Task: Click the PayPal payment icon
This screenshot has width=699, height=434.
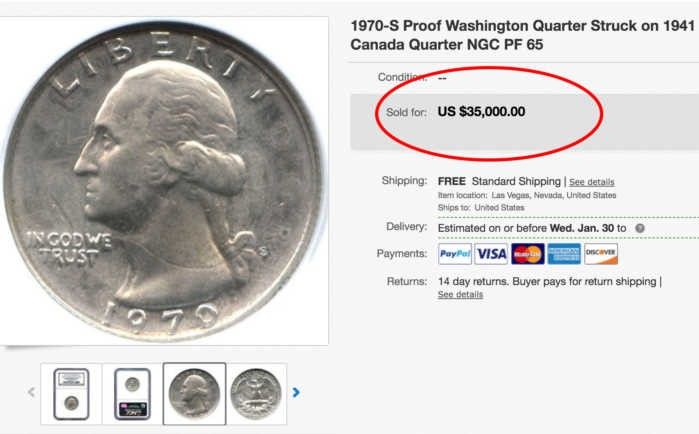Action: point(455,254)
